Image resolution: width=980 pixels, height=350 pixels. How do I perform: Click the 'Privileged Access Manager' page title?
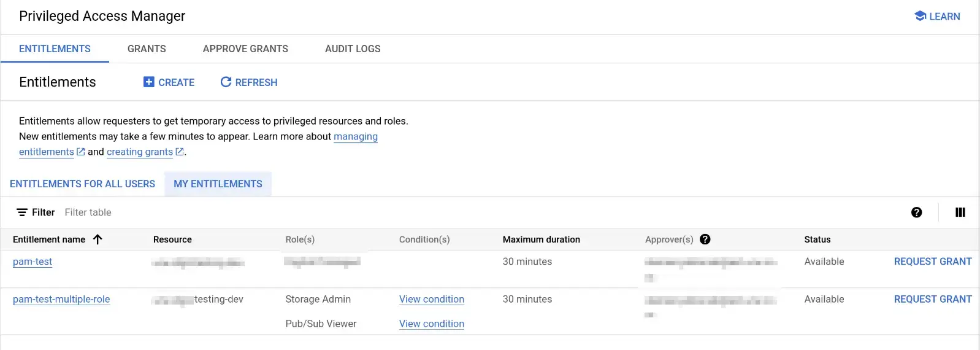click(102, 16)
